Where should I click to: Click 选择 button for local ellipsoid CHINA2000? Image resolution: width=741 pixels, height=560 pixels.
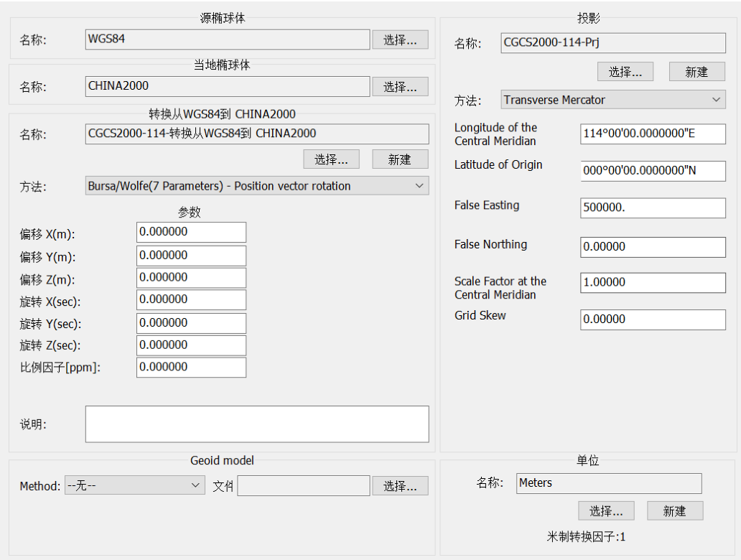400,87
